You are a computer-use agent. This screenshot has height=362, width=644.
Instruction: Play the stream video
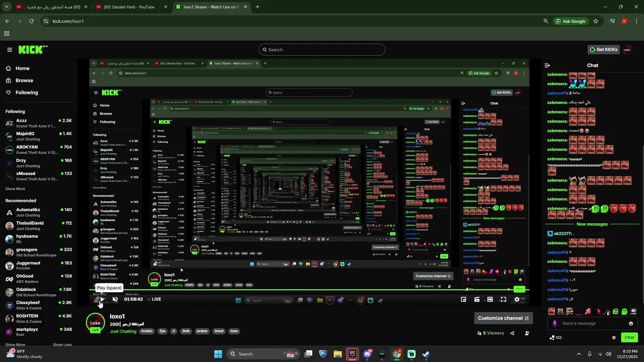(x=102, y=299)
